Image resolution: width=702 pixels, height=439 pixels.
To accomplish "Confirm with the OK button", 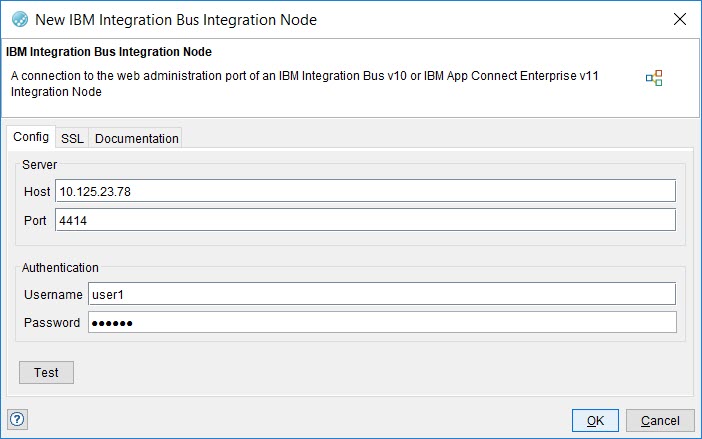I will [x=595, y=421].
